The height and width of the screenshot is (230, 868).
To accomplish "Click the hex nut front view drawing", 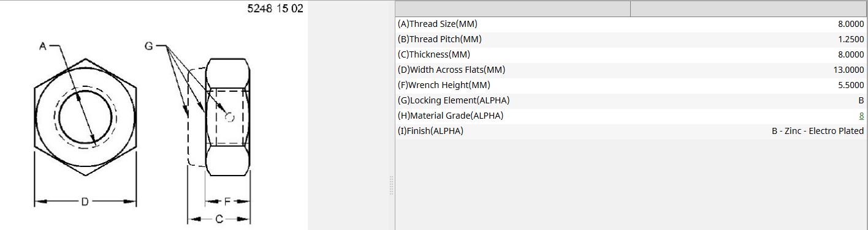I will click(x=85, y=117).
